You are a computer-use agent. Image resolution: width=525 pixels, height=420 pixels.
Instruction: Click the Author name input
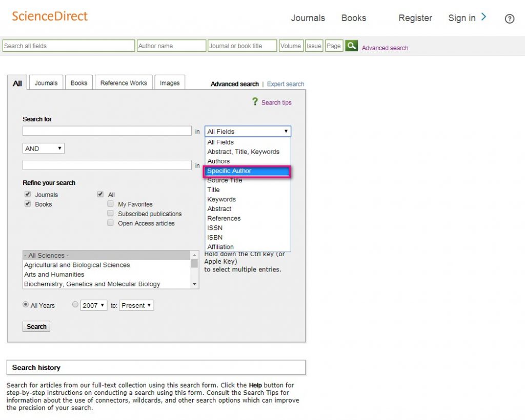(x=171, y=46)
